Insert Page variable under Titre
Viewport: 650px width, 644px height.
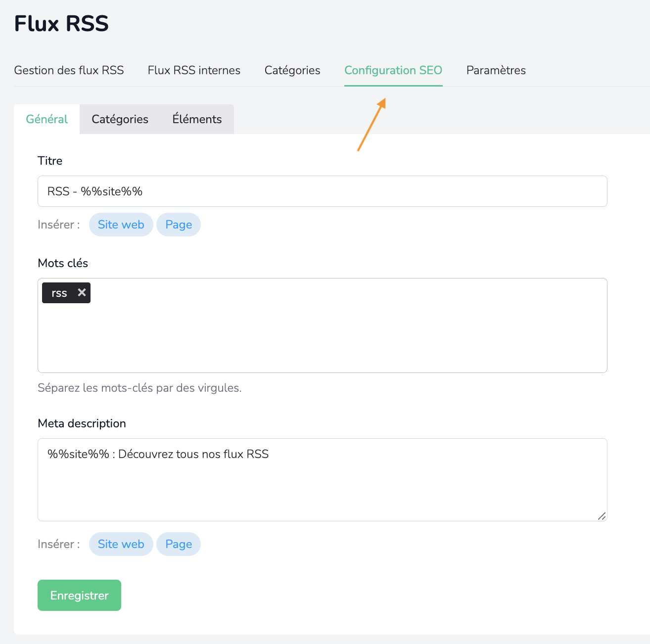point(179,225)
